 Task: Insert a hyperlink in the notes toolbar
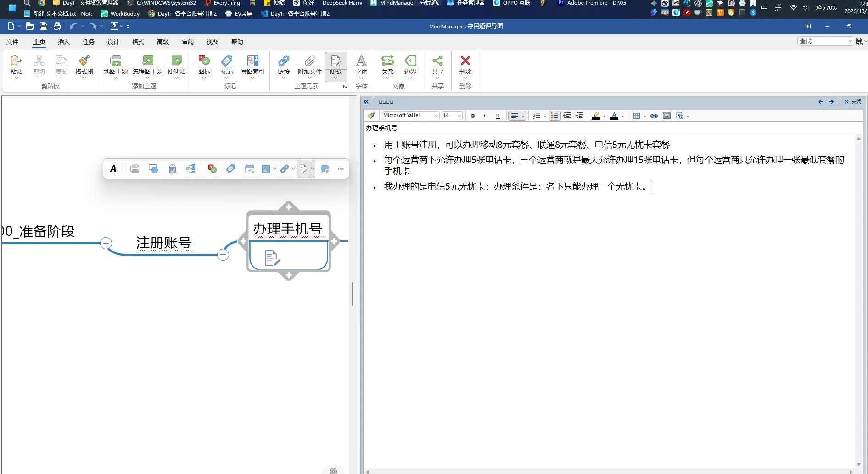tap(654, 116)
